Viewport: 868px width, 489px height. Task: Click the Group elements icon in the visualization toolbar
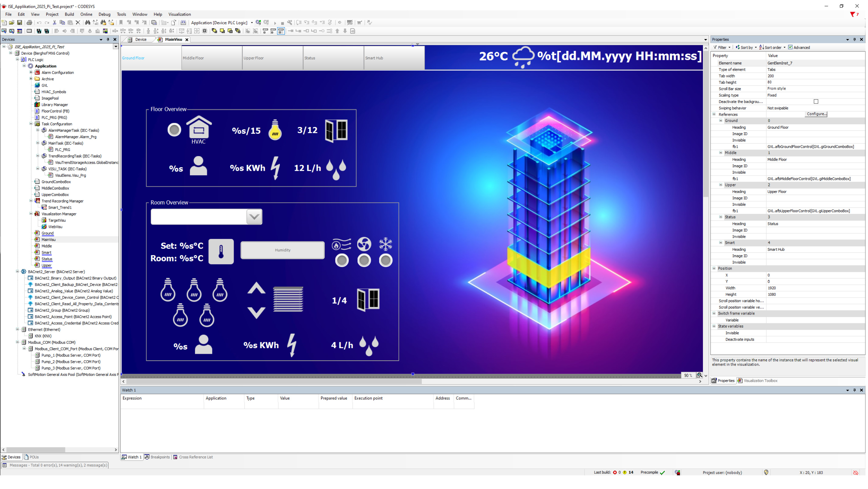click(x=248, y=31)
